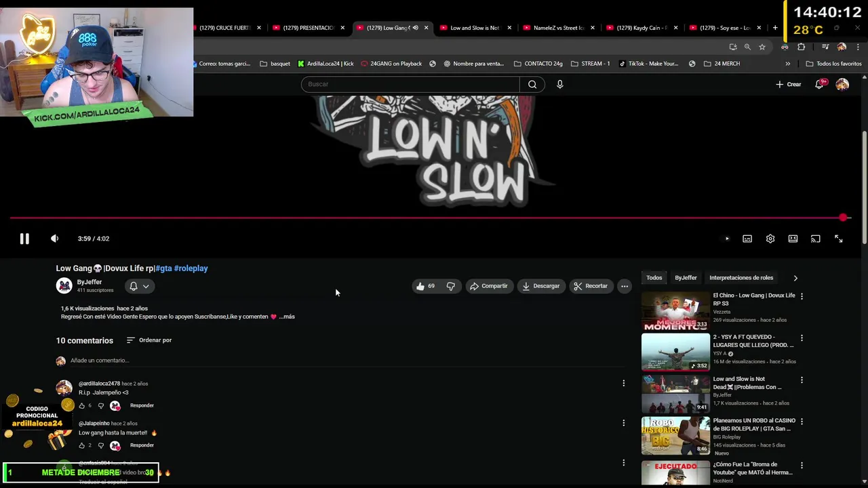
Task: Open options menu for @Jalapeinho comment
Action: [623, 423]
